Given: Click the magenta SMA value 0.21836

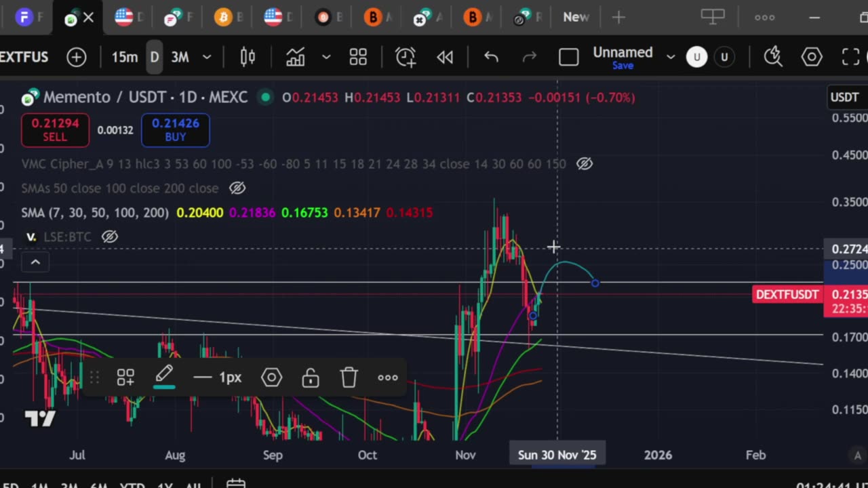Looking at the screenshot, I should click(x=252, y=213).
